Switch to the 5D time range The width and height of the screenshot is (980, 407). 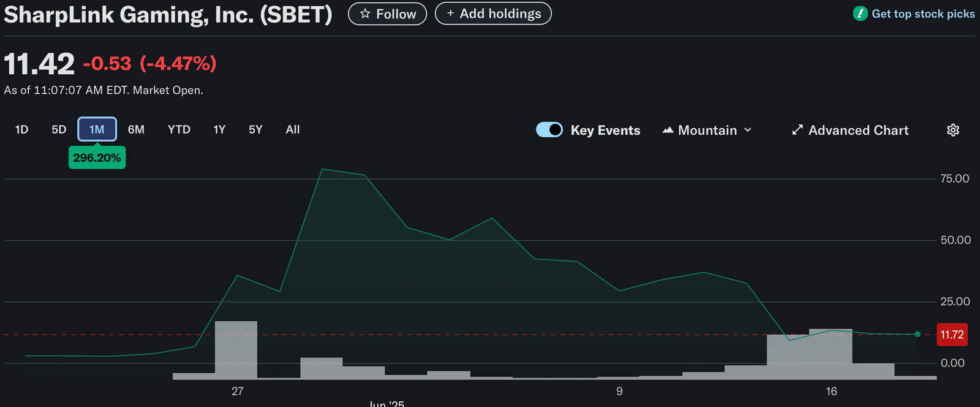59,129
